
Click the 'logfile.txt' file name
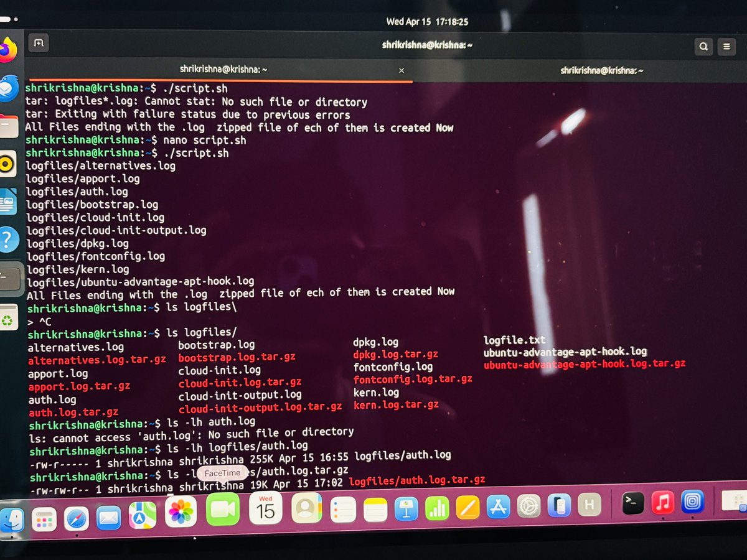pos(514,340)
